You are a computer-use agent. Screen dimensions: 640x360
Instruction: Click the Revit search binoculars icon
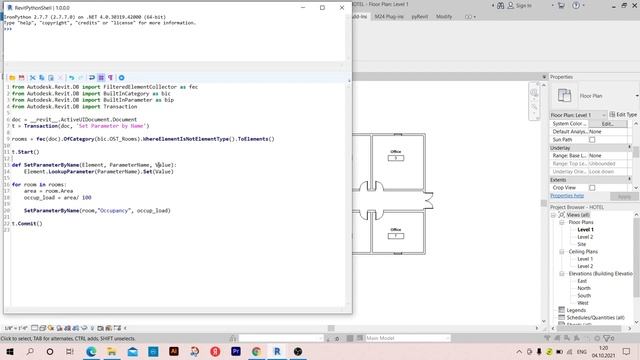point(500,6)
